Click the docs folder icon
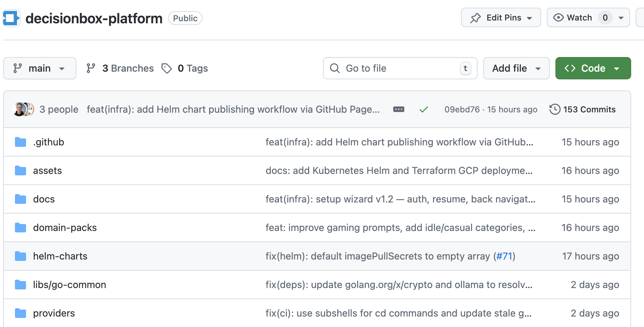Screen dimensions: 644x327 point(20,199)
